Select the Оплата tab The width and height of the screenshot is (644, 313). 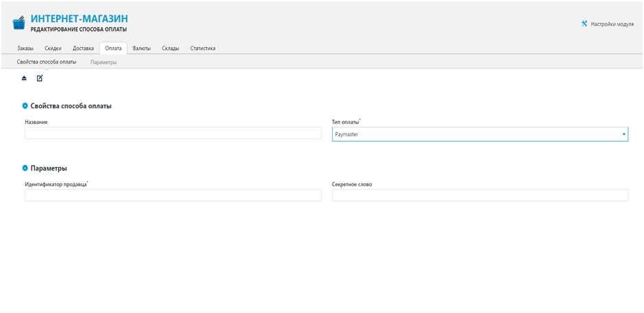(113, 49)
